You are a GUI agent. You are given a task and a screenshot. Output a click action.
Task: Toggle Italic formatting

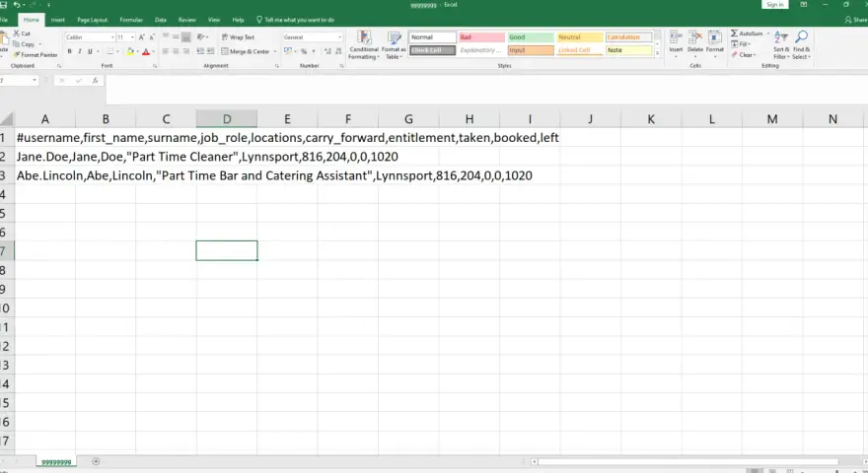coord(80,51)
